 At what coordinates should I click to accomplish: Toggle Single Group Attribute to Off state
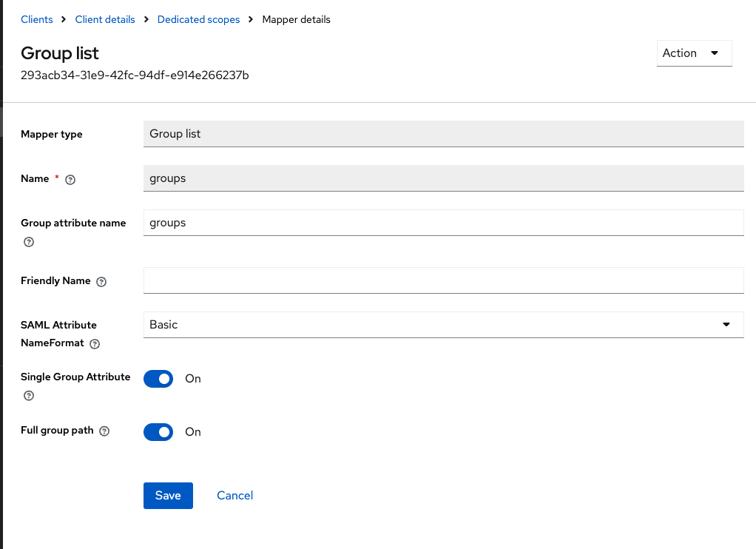[158, 378]
